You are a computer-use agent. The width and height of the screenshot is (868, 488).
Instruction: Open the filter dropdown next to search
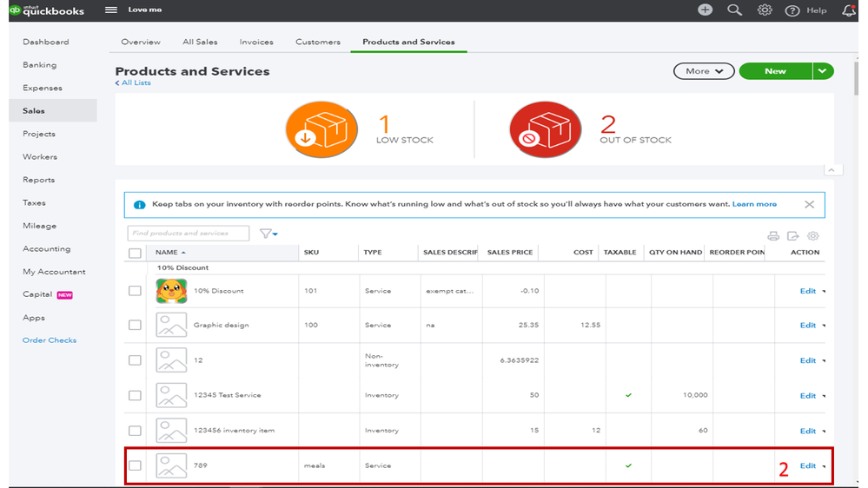coord(269,234)
